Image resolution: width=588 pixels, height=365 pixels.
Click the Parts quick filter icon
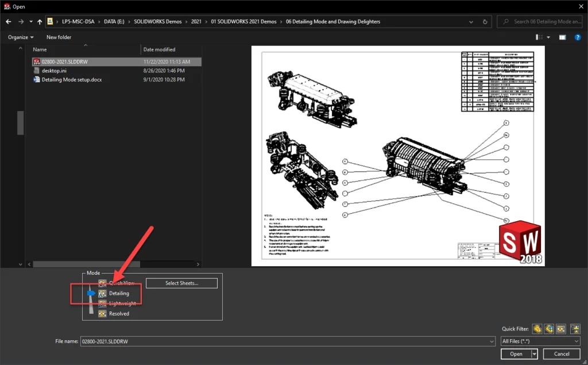(537, 329)
